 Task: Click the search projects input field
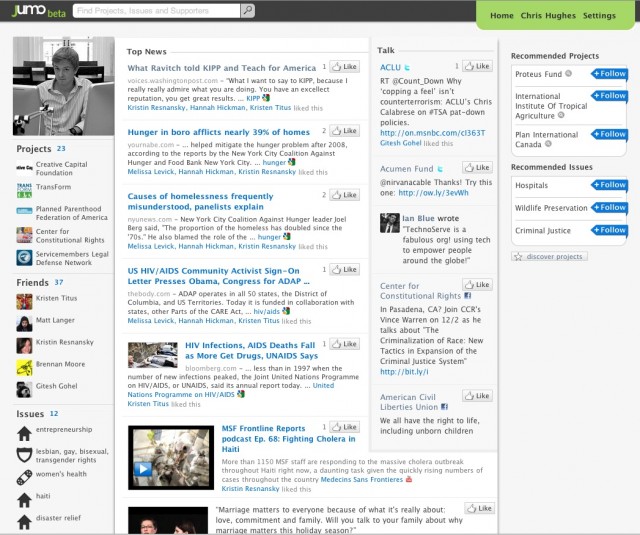156,11
